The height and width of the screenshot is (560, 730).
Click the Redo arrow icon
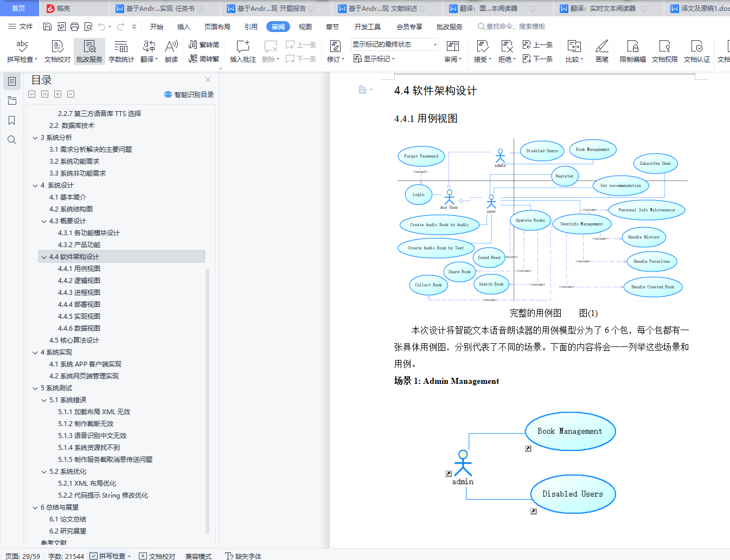(x=120, y=27)
